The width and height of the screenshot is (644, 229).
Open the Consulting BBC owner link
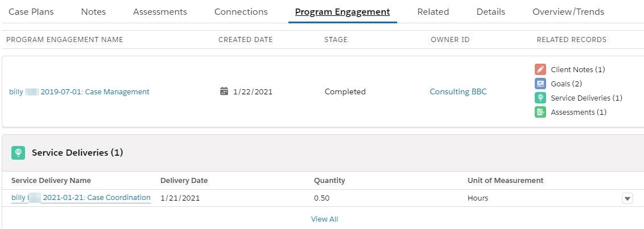tap(458, 91)
